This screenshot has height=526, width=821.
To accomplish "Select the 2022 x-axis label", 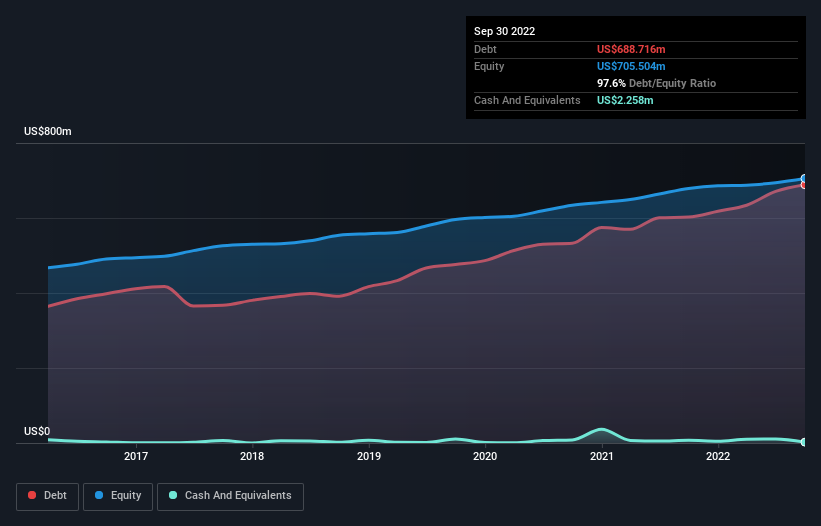I will click(718, 456).
